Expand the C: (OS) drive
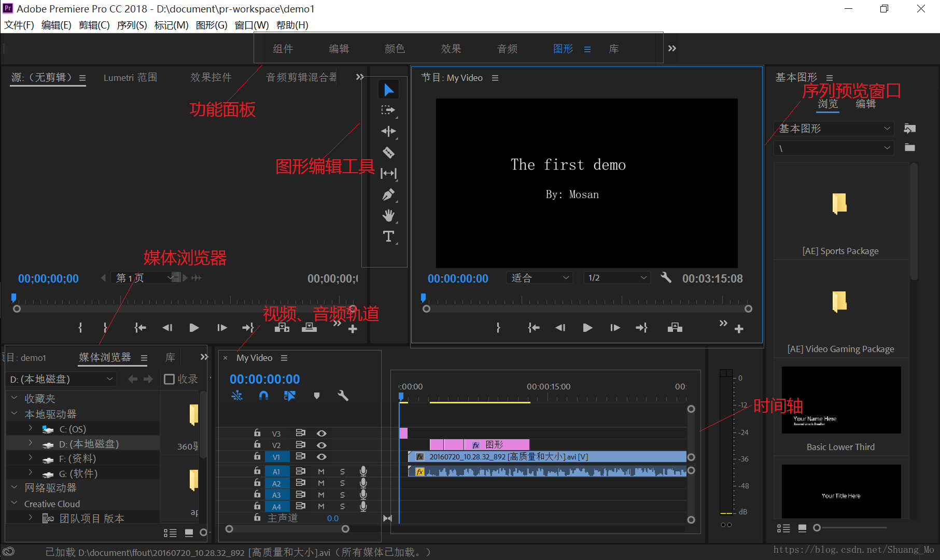 [31, 428]
